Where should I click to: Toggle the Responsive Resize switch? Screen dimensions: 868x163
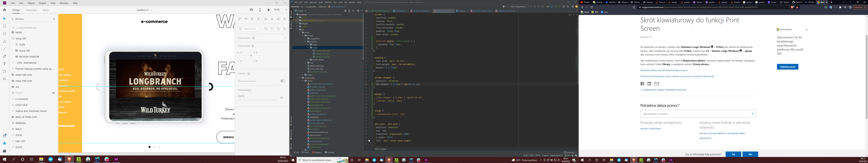click(282, 81)
